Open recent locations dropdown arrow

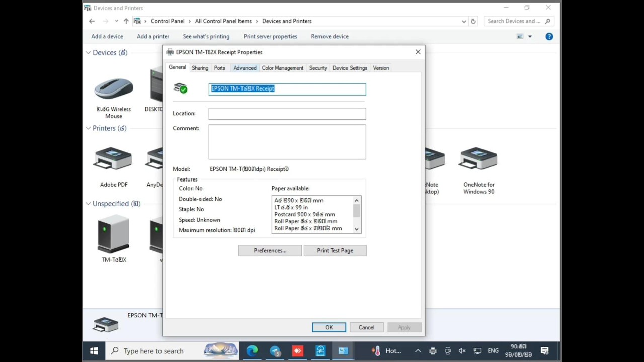tap(116, 21)
